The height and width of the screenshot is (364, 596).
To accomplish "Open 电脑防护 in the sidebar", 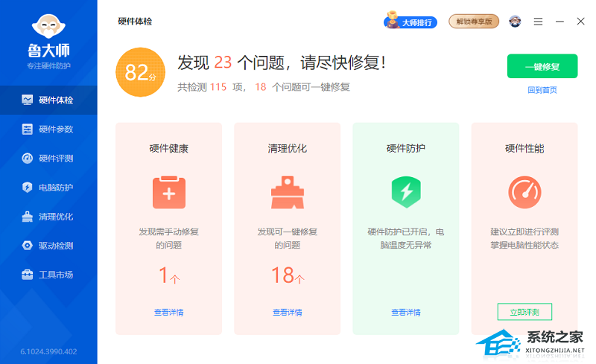I will tap(48, 188).
